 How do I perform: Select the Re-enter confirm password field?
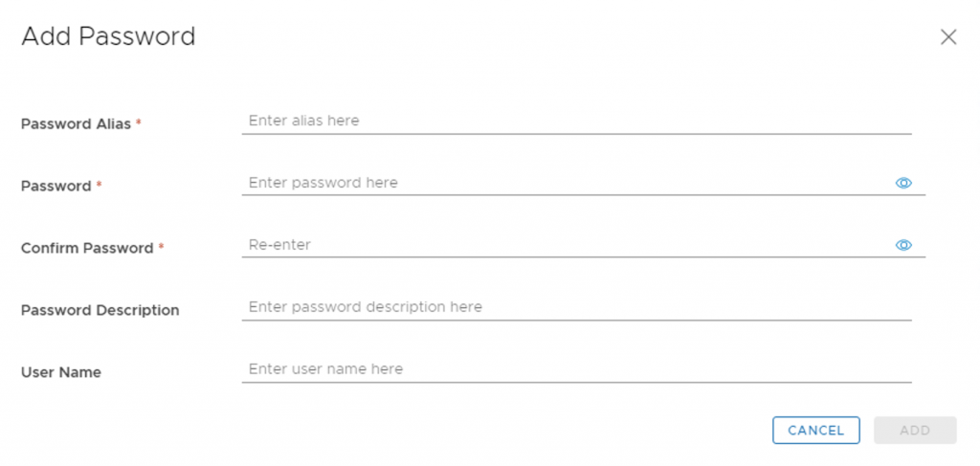(x=565, y=245)
